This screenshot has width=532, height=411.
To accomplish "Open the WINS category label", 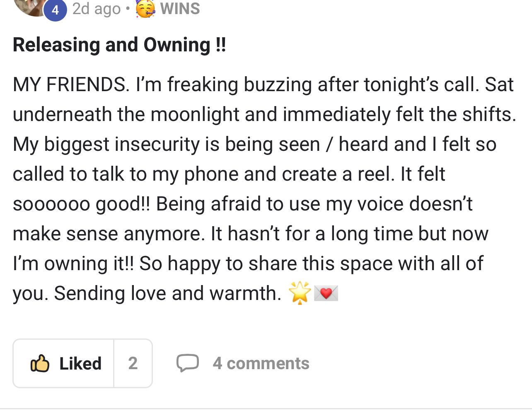I will pos(180,9).
